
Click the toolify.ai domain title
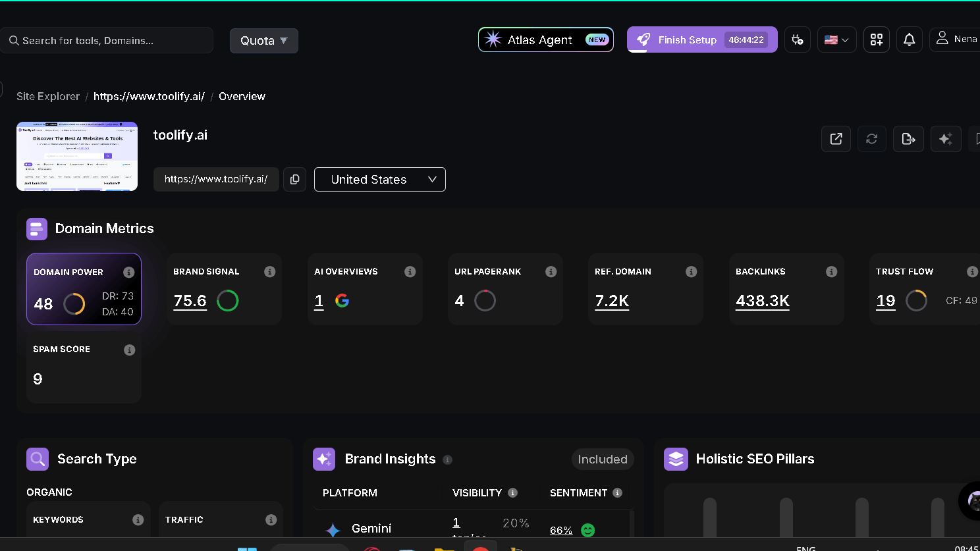click(180, 135)
